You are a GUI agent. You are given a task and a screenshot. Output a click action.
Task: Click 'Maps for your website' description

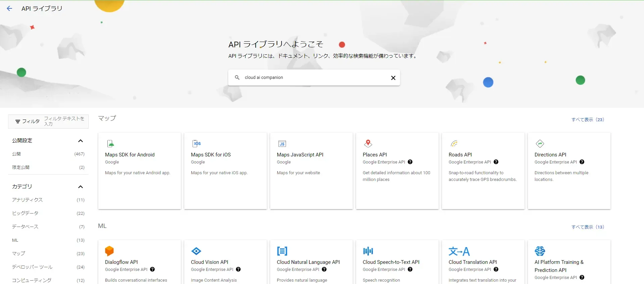(x=298, y=173)
